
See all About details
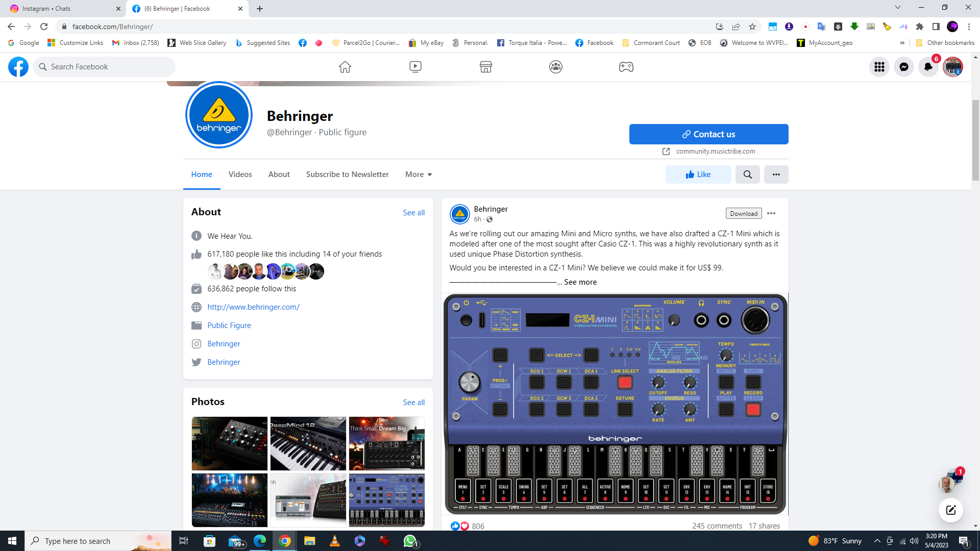click(413, 213)
